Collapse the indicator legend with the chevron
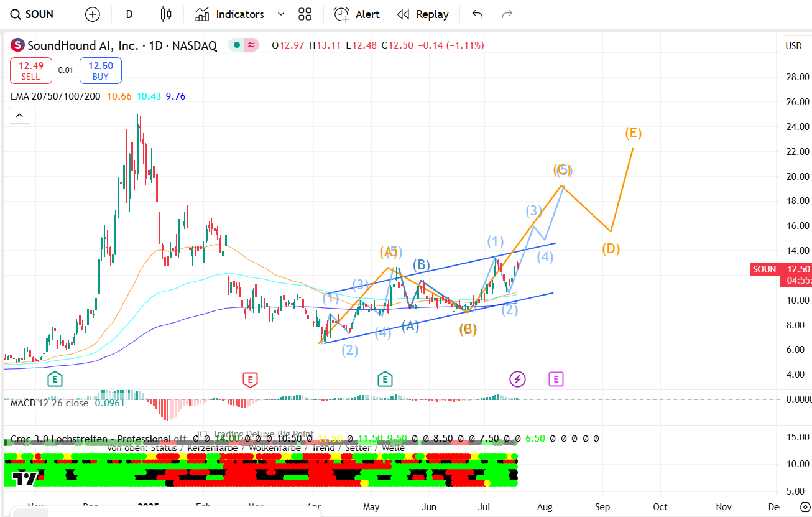 [x=19, y=116]
